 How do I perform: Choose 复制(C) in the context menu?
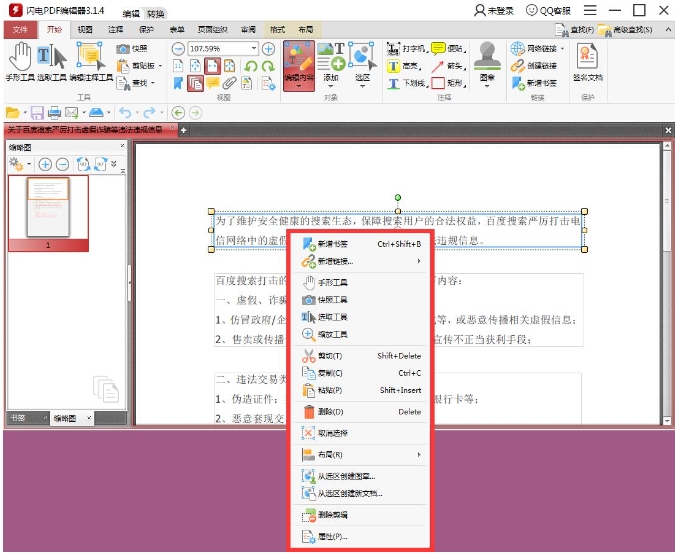pyautogui.click(x=361, y=373)
